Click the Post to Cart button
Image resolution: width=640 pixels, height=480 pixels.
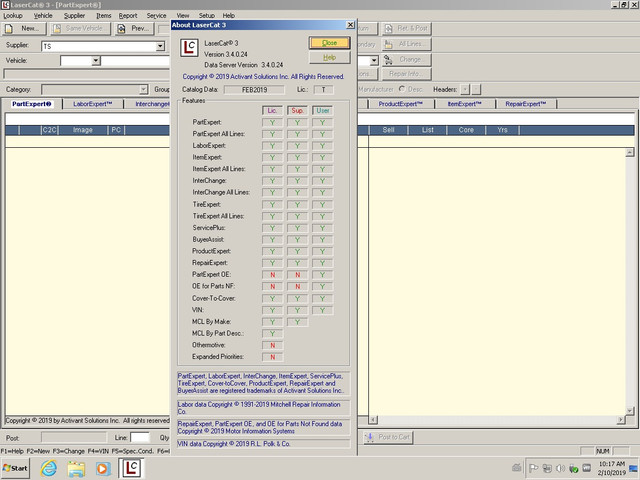[x=388, y=437]
